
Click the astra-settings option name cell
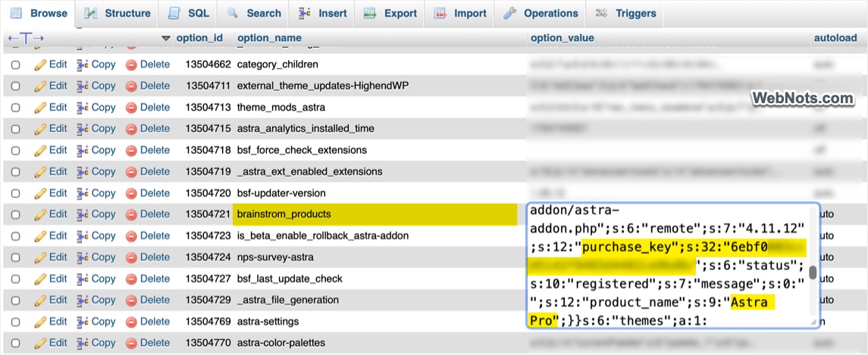pos(268,321)
